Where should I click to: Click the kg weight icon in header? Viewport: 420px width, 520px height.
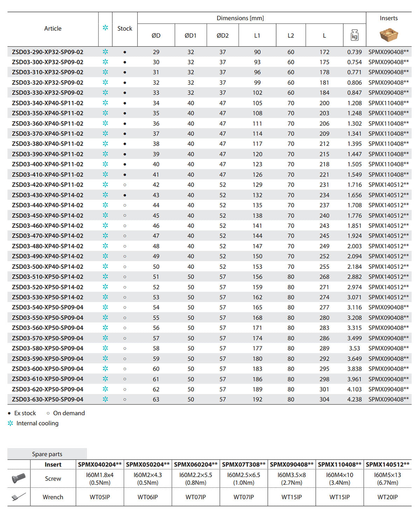pos(355,35)
